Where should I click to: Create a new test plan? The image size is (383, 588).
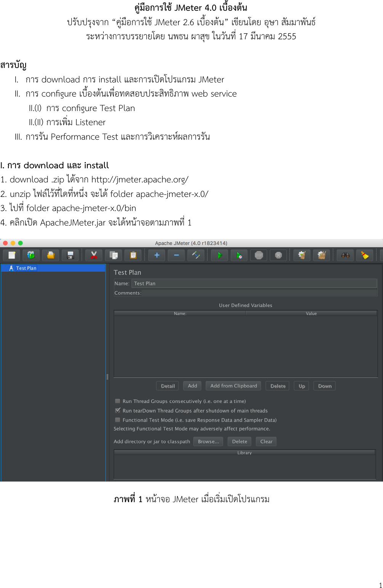[11, 255]
